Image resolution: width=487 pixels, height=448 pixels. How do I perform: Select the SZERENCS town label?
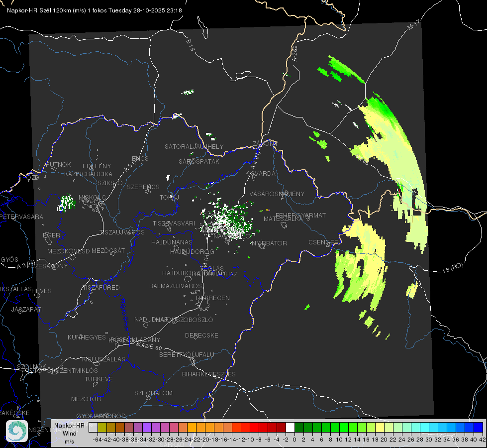tap(143, 187)
